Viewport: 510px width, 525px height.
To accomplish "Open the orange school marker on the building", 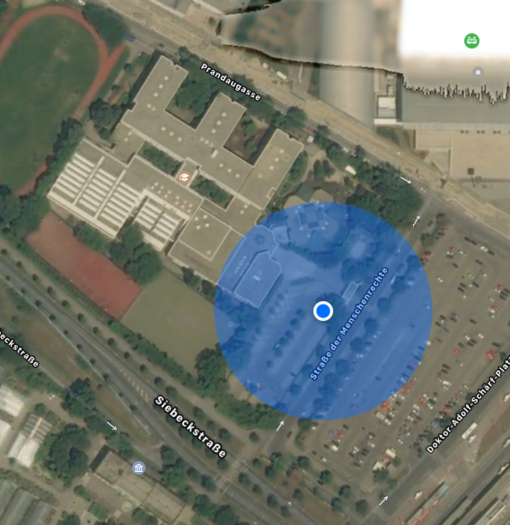I will pos(184,177).
